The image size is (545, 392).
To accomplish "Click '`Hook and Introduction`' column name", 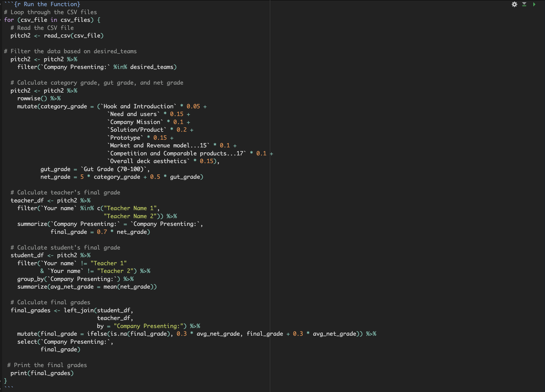I will pos(139,106).
